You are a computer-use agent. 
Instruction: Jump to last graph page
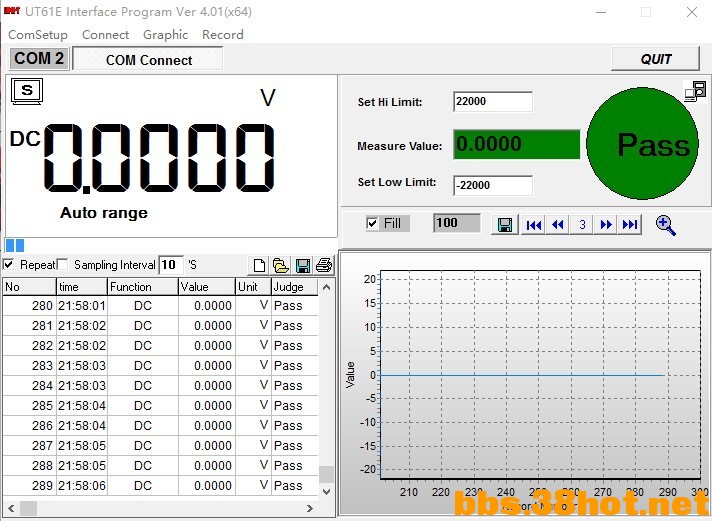pos(630,224)
